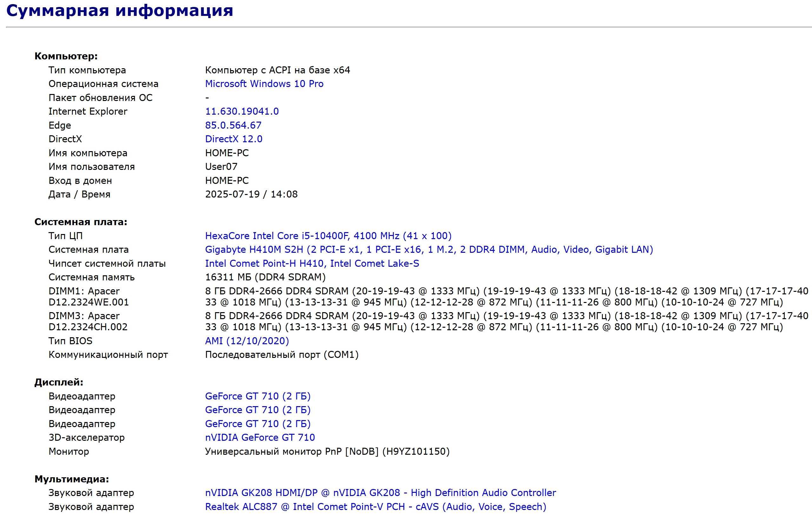Select label 'DIMM1: Apacer D12.2324WE.001'
The height and width of the screenshot is (523, 812).
point(88,297)
